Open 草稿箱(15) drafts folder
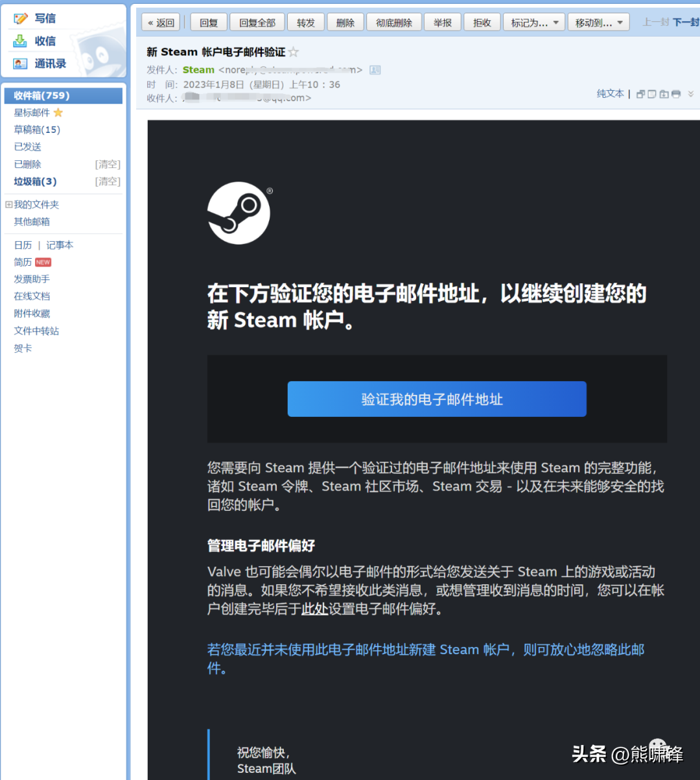 point(37,130)
